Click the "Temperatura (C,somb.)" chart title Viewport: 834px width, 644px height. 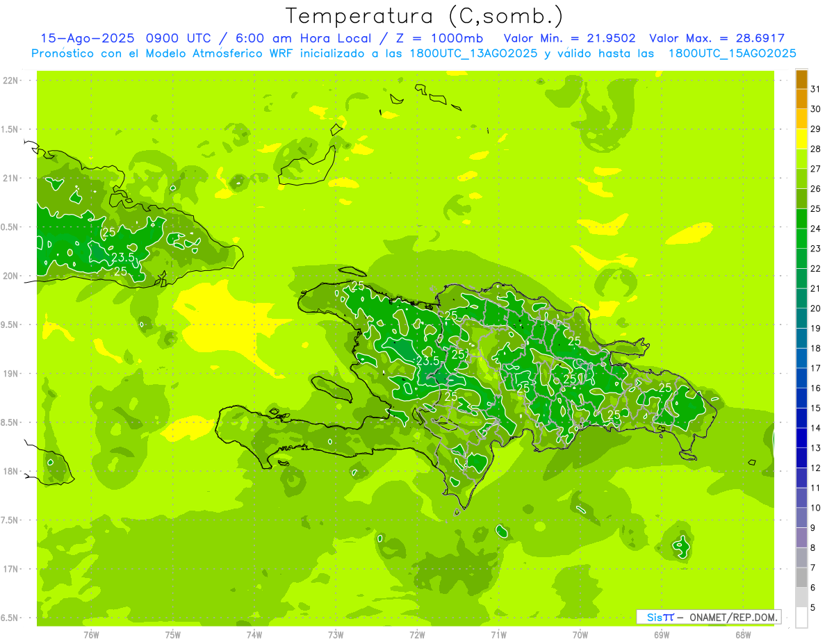425,16
